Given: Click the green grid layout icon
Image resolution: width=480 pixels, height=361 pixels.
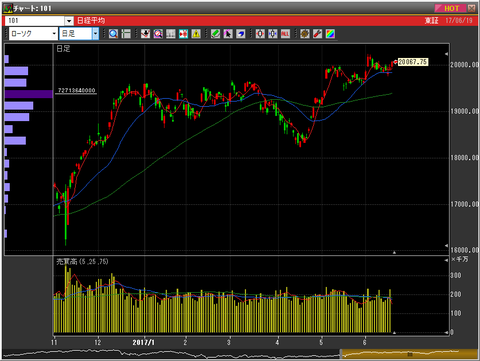Looking at the screenshot, I should 126,34.
